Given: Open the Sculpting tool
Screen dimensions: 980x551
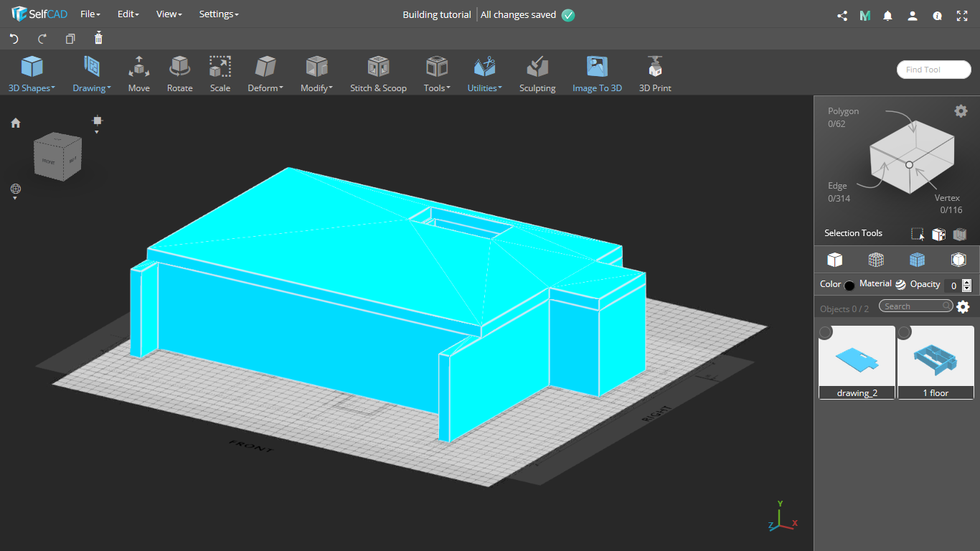Looking at the screenshot, I should point(537,75).
